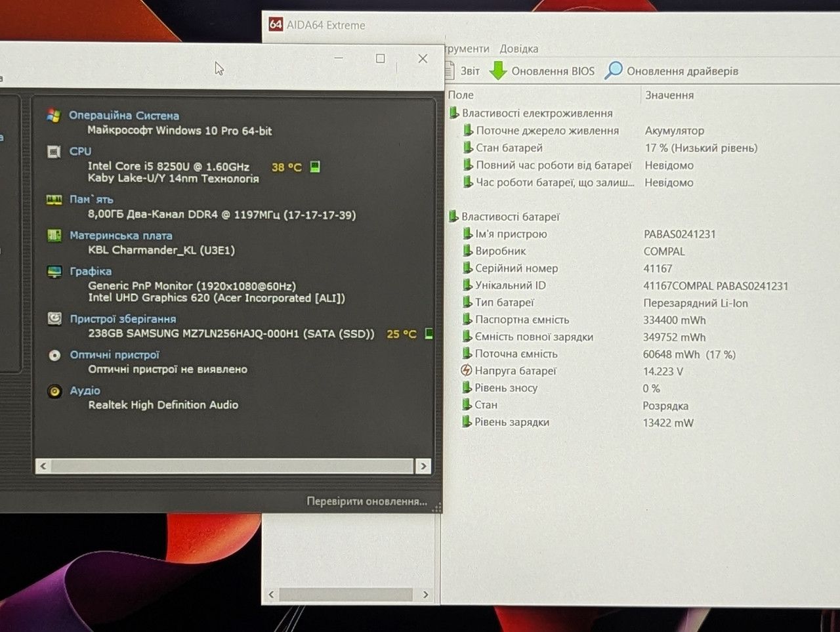Click the Значення column header
The width and height of the screenshot is (840, 632).
tap(669, 95)
